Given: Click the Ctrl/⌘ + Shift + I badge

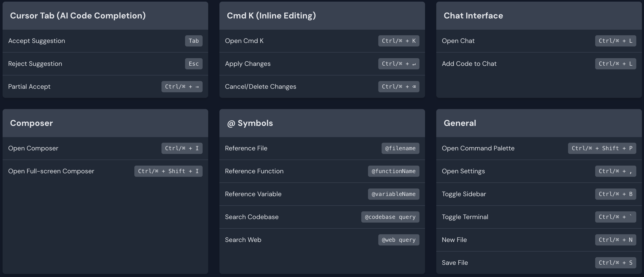Looking at the screenshot, I should click(168, 171).
